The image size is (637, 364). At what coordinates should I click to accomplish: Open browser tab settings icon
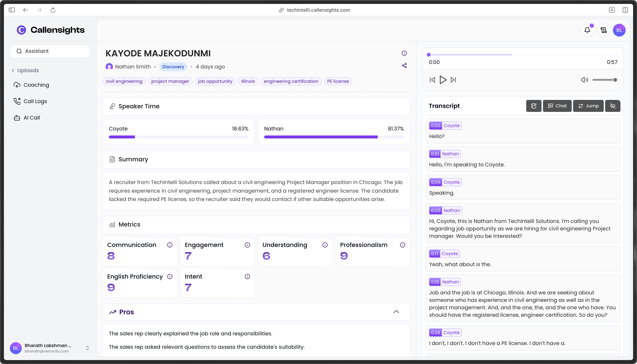pos(612,10)
